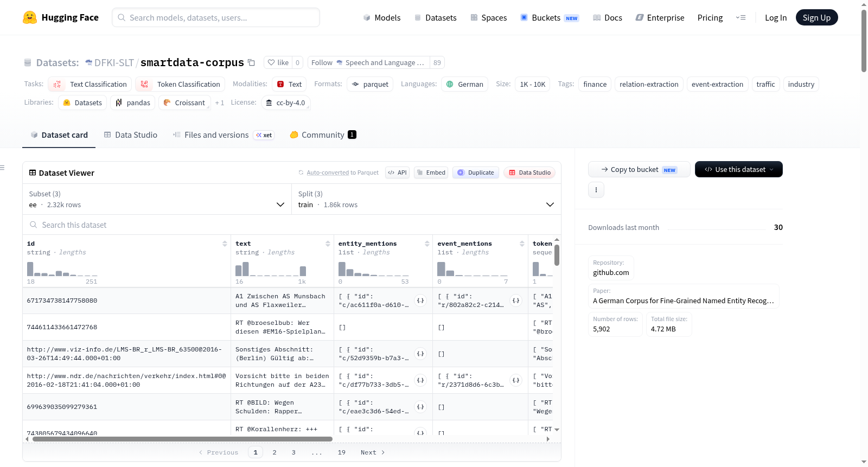Open Files and versions tab

[x=223, y=135]
